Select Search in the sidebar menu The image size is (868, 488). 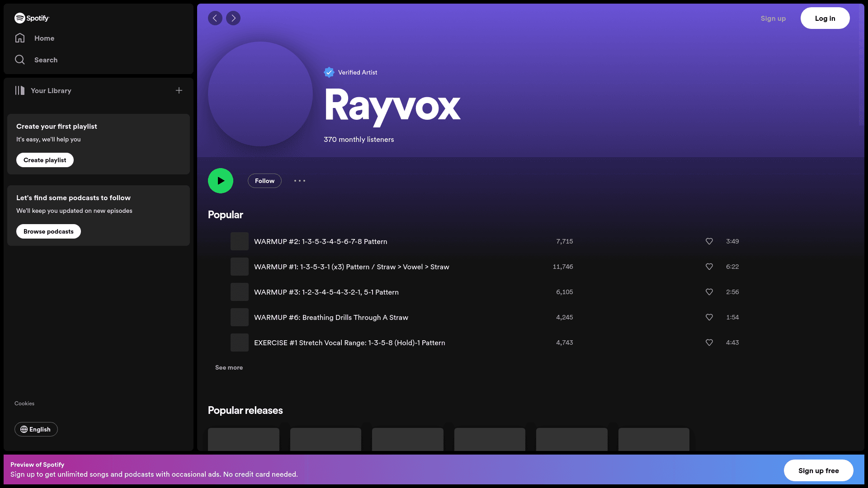pyautogui.click(x=46, y=60)
